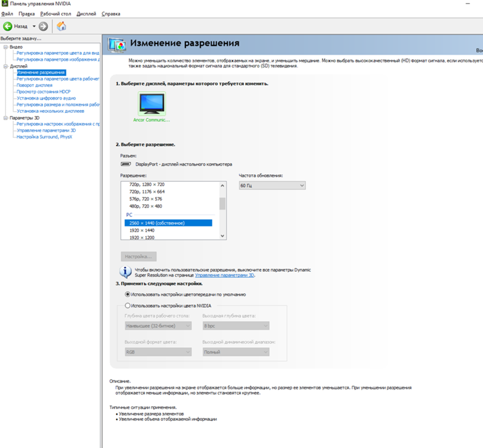Open Регулировка параметров изображения tree item

click(58, 59)
